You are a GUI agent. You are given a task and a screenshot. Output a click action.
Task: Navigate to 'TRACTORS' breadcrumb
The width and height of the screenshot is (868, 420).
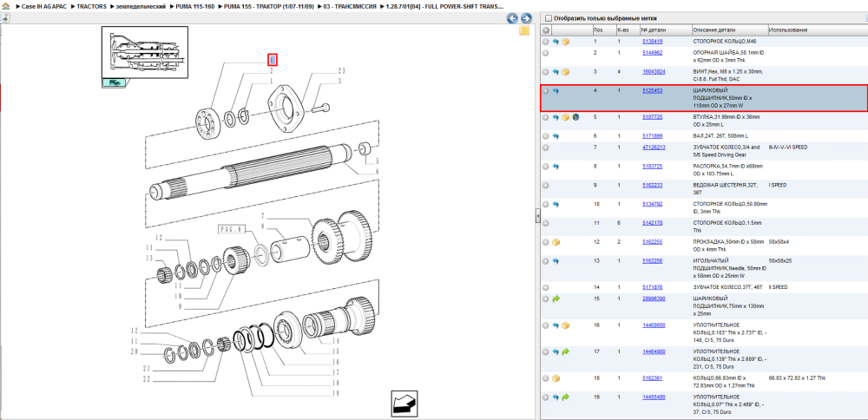tap(91, 6)
